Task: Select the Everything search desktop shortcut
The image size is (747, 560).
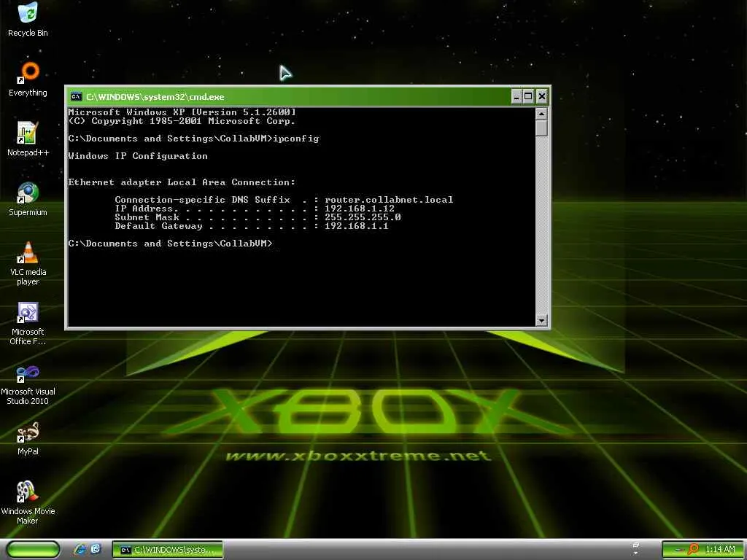Action: (x=28, y=79)
